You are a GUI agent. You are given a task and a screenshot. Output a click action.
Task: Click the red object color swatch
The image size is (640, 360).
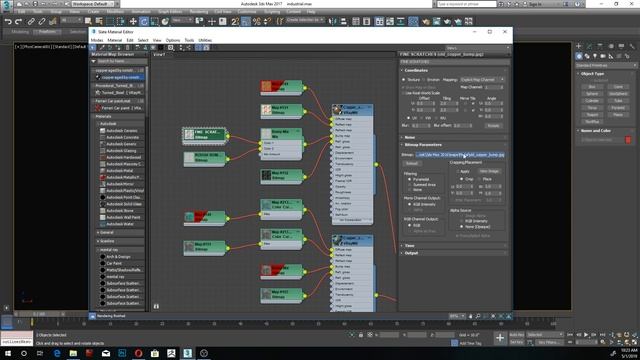point(628,140)
